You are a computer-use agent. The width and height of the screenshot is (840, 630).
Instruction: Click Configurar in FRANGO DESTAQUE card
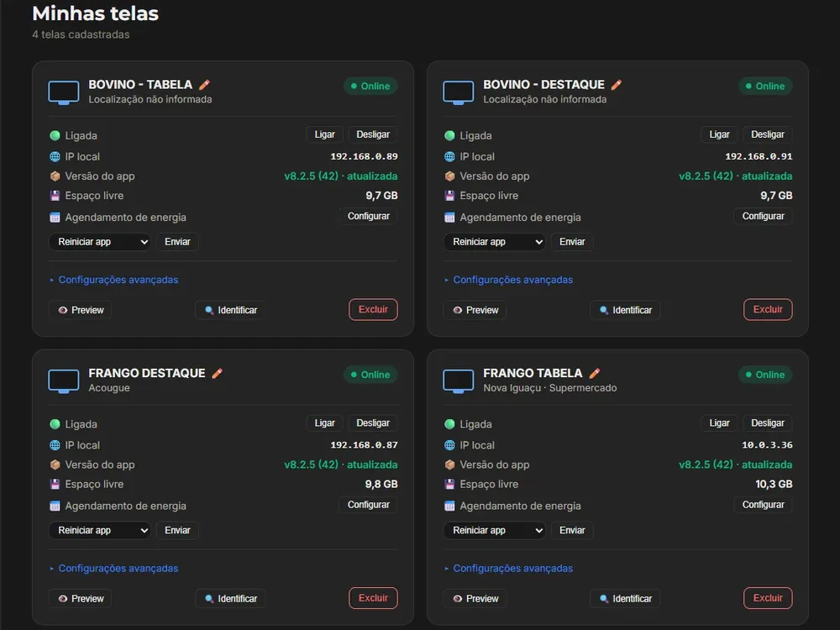pos(368,505)
